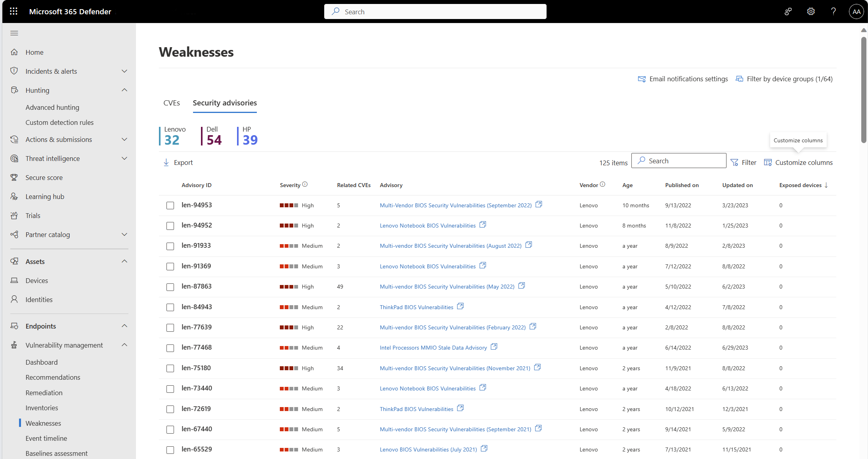Click the Vulnerability management icon
The width and height of the screenshot is (868, 459).
(x=14, y=345)
